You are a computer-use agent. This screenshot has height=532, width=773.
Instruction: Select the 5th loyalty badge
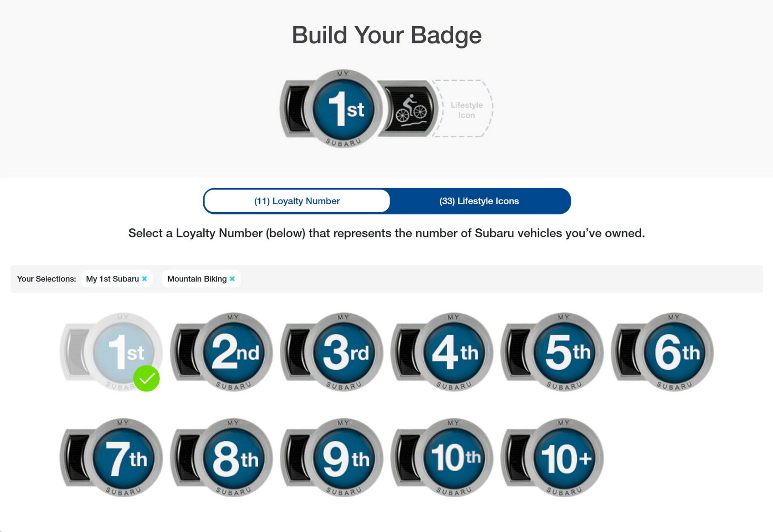pos(565,352)
